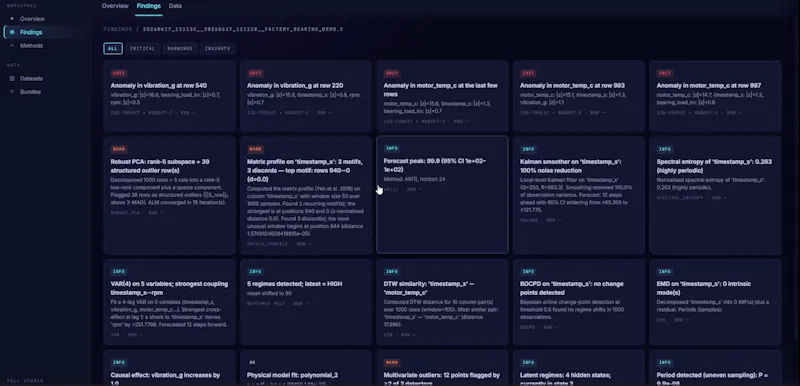Open the Matrix profile on timestamp_s card

(x=306, y=195)
